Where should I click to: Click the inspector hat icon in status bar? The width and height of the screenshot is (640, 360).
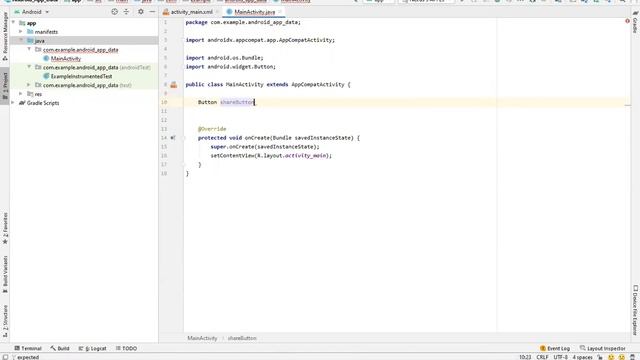(x=632, y=357)
